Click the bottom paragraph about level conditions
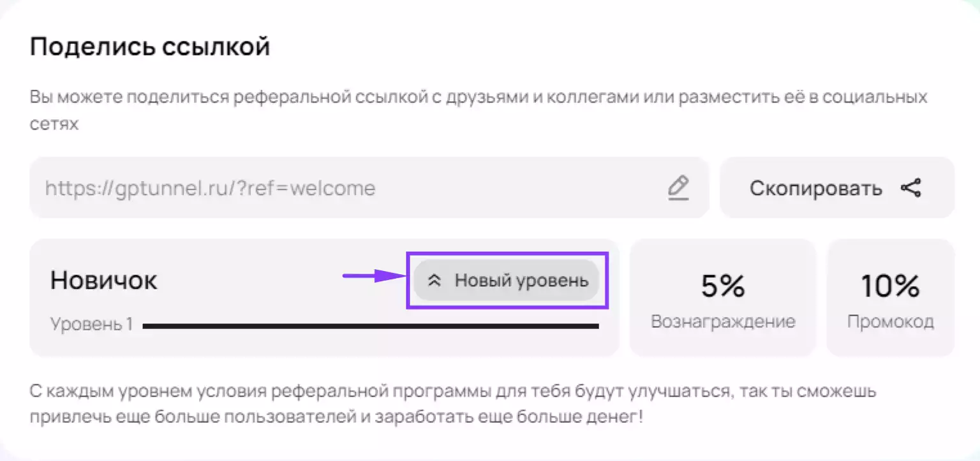This screenshot has width=980, height=461. (x=452, y=404)
